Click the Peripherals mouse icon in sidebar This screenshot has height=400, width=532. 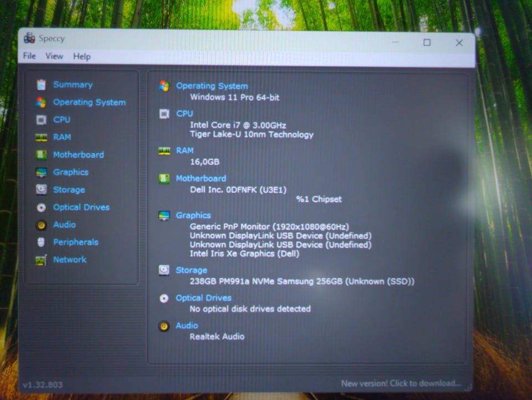pos(41,242)
